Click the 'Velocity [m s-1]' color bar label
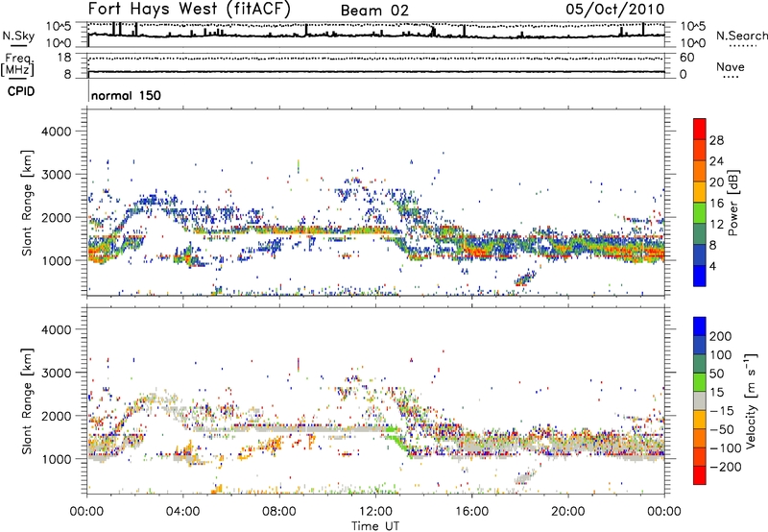Image resolution: width=768 pixels, height=532 pixels. click(x=751, y=400)
